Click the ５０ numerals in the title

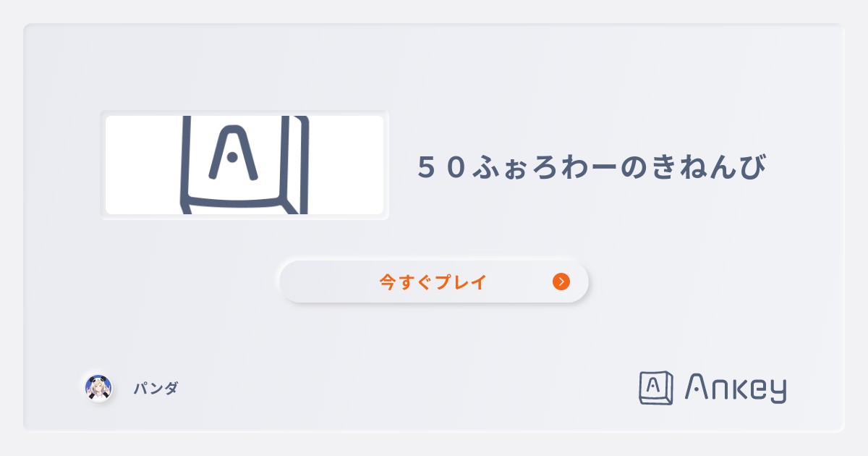point(443,167)
